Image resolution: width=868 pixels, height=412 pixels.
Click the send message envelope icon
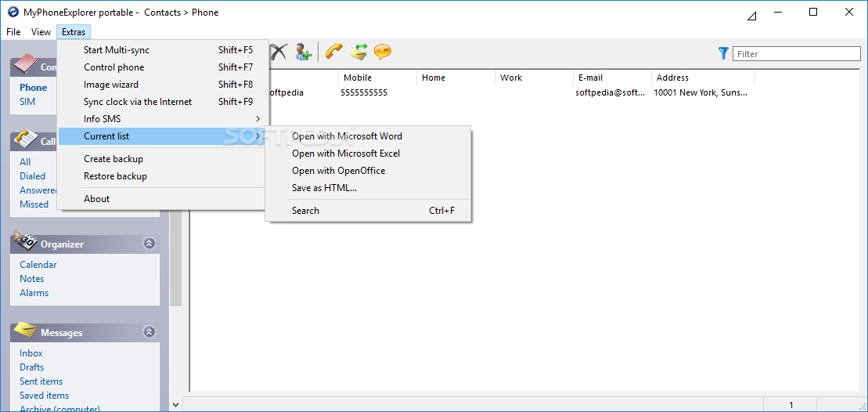[358, 52]
